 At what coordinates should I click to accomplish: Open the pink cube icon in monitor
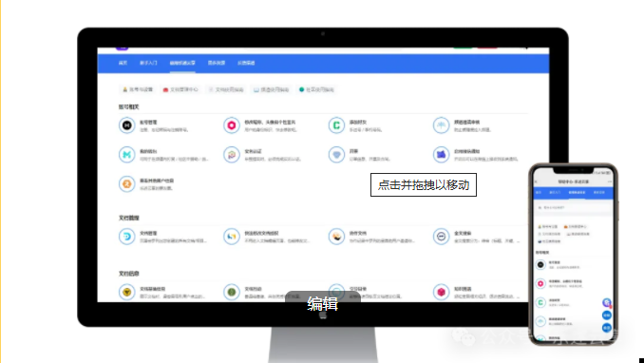coord(441,292)
